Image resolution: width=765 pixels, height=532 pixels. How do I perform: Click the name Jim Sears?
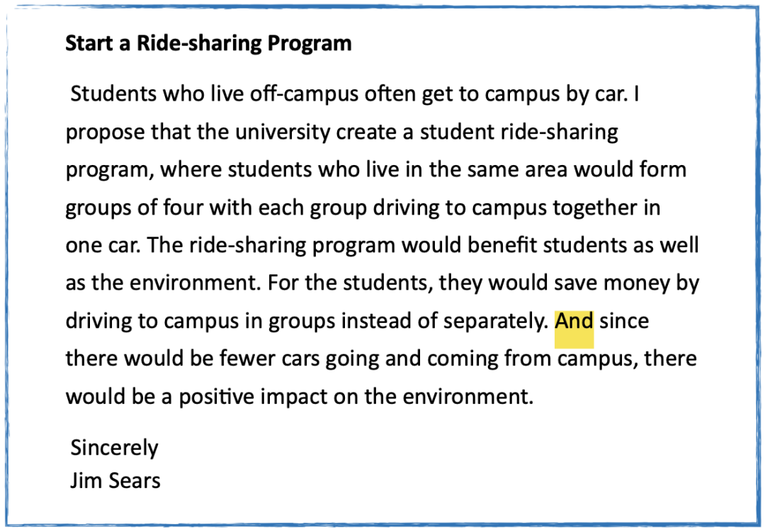[x=115, y=481]
